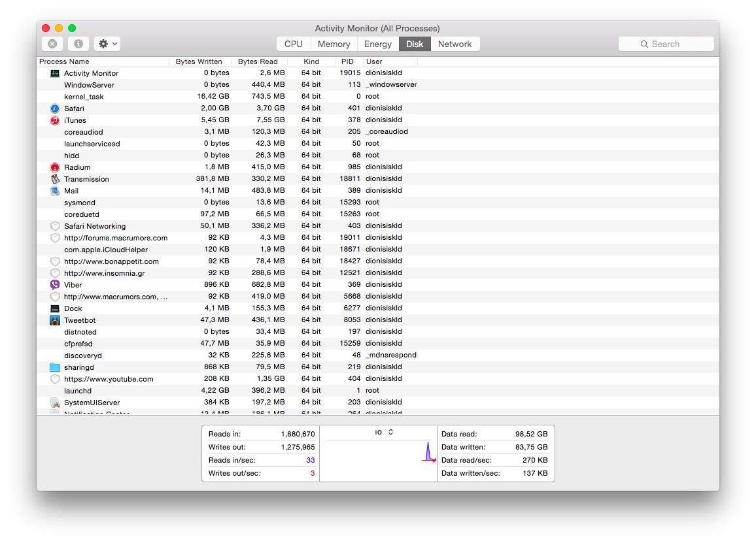Select the hidd process name
756x543 pixels.
click(71, 156)
